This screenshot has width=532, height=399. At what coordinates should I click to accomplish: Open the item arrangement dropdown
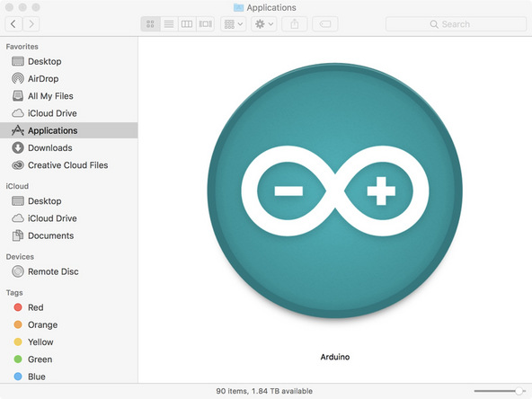pos(234,24)
